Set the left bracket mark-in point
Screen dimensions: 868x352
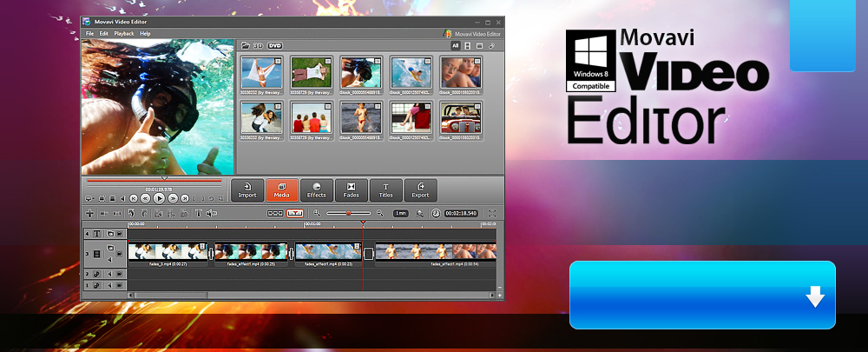(194, 198)
